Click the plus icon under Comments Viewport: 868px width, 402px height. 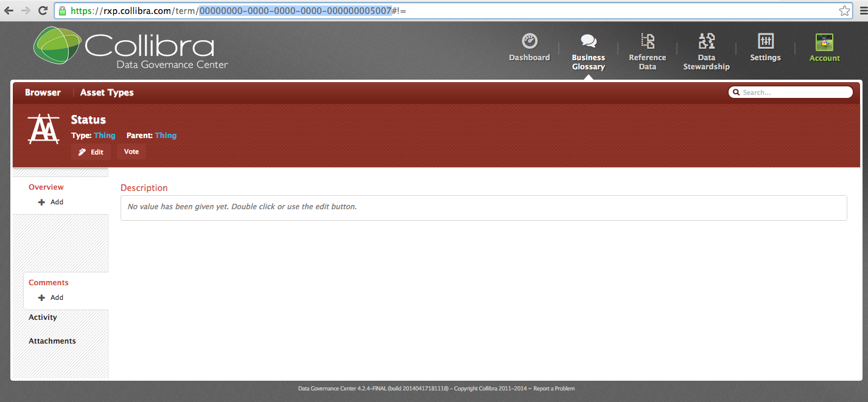(41, 297)
